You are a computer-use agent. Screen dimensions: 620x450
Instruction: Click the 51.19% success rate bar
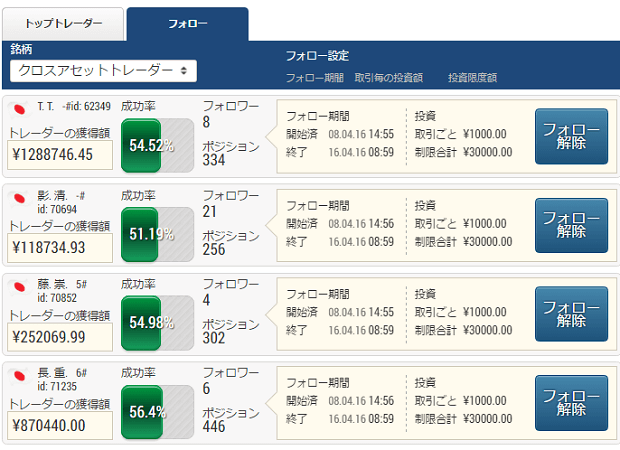[157, 234]
